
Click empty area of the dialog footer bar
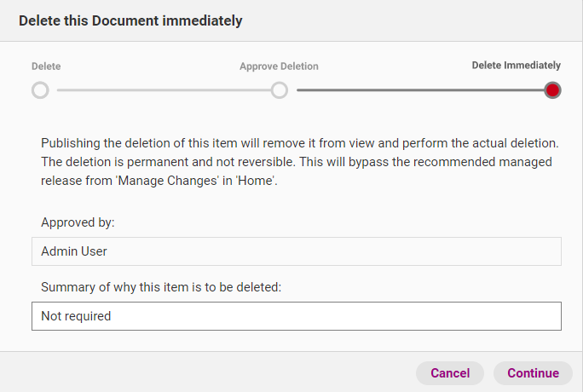(205, 372)
